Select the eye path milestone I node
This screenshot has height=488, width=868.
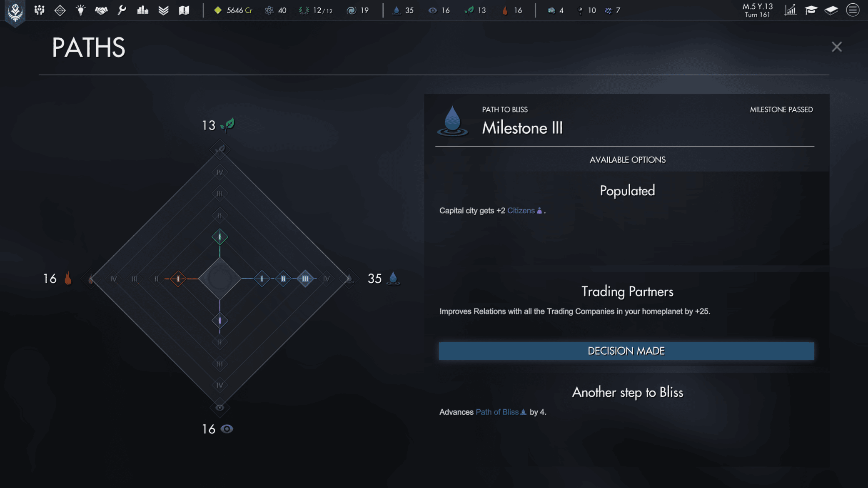(x=219, y=321)
